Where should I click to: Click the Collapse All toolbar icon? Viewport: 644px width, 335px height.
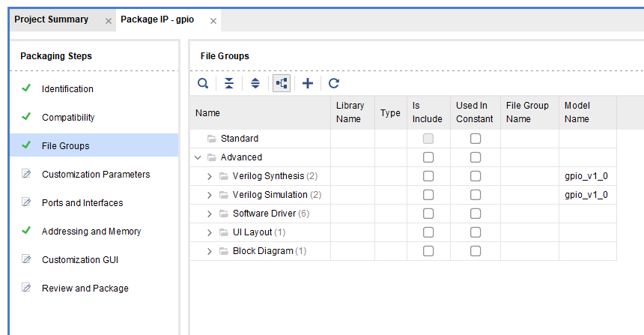(229, 83)
